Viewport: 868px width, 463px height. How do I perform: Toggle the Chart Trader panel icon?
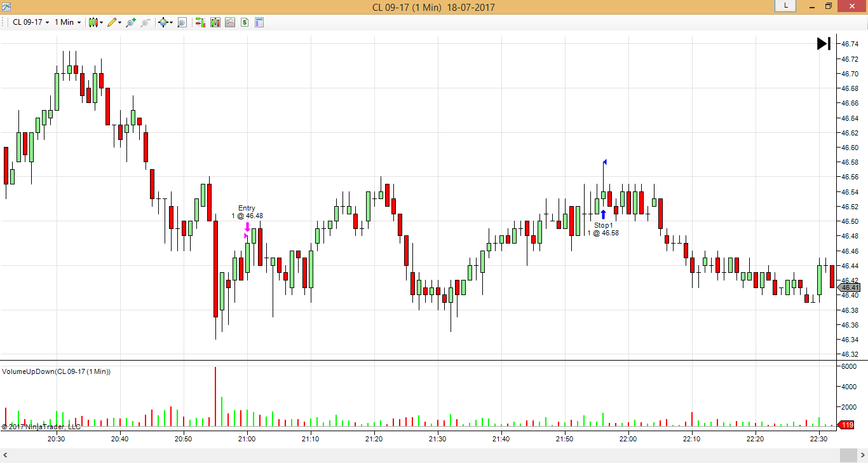pos(200,22)
